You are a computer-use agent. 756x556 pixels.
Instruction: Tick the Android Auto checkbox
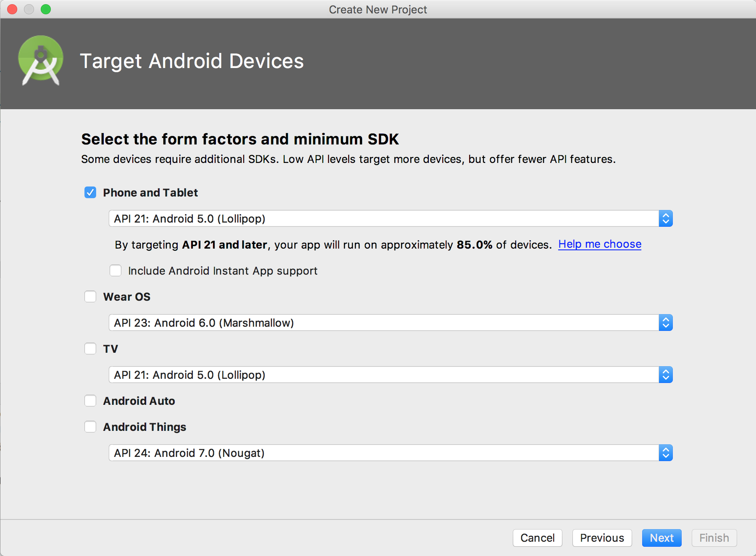[90, 401]
